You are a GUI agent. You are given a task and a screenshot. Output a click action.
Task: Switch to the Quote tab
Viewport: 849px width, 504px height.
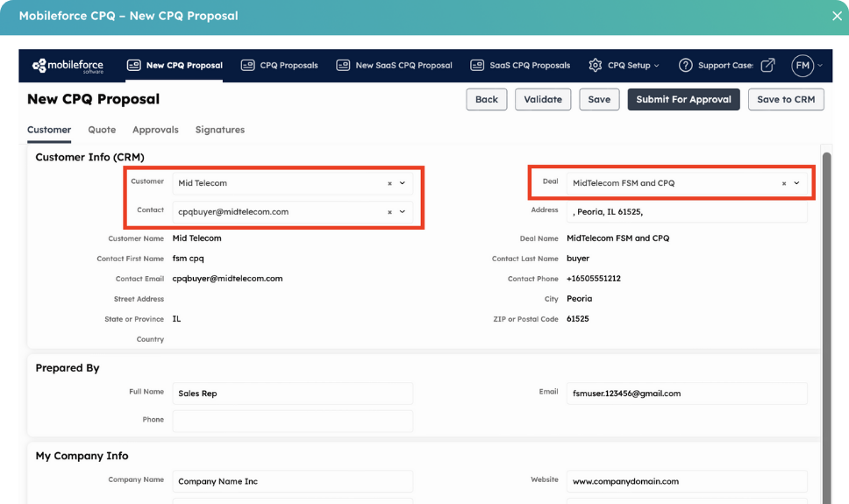tap(102, 130)
